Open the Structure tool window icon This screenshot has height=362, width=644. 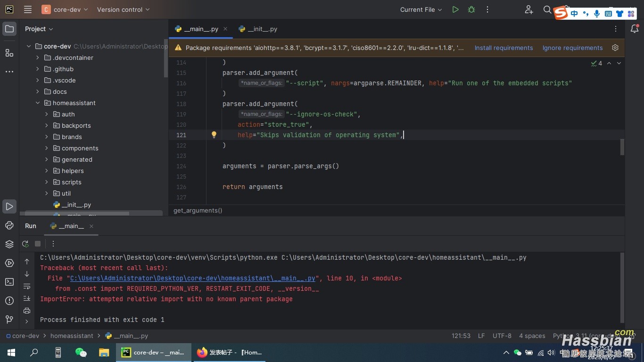tap(9, 53)
